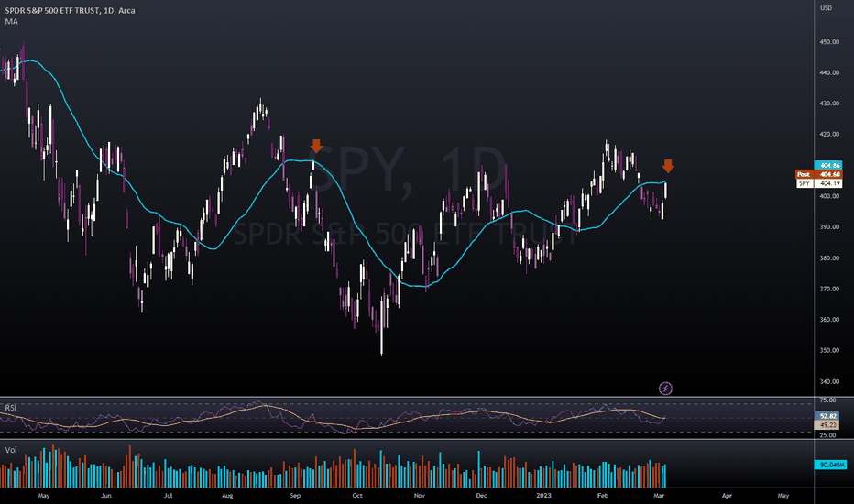Click the Feb label on time axis
Screen dimensions: 854x504
point(602,495)
